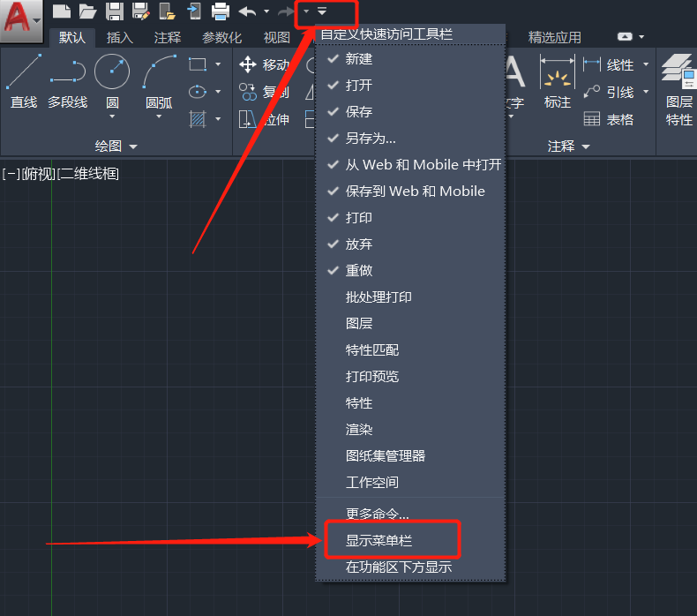This screenshot has width=697, height=616.
Task: Add 批处理打印 to quick access toolbar
Action: [410, 297]
